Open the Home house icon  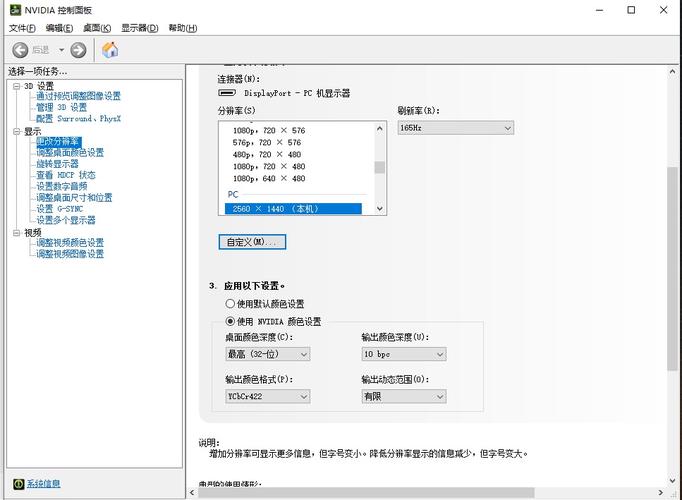pyautogui.click(x=110, y=50)
